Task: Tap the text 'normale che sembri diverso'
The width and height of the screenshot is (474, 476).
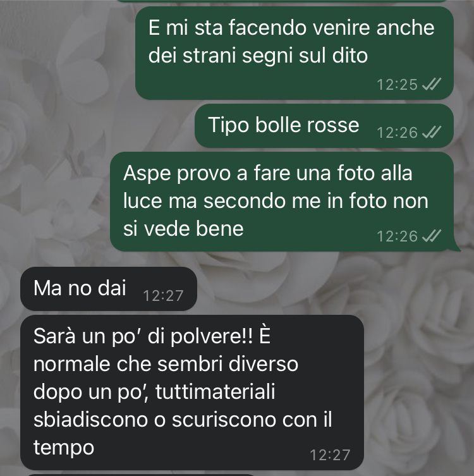Action: tap(166, 364)
